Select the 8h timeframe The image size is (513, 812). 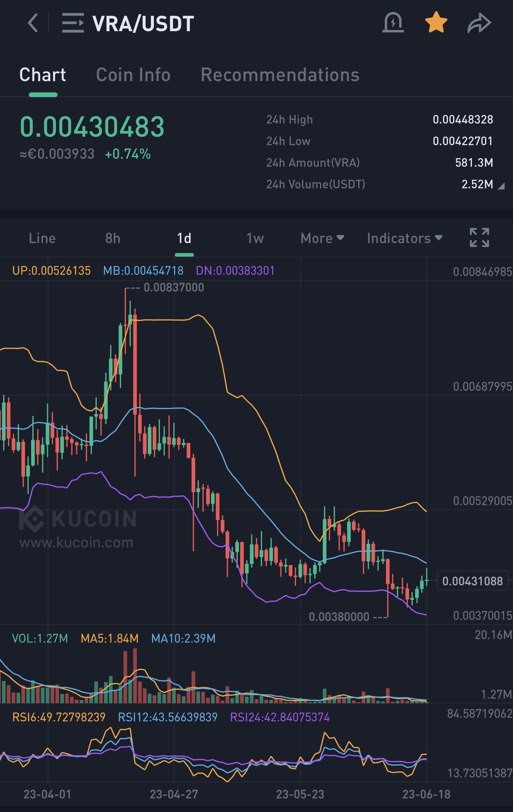click(113, 238)
